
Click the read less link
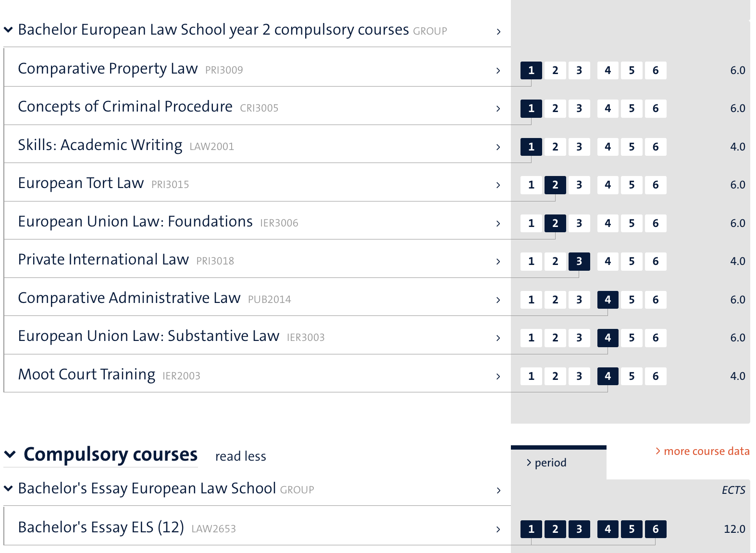240,456
